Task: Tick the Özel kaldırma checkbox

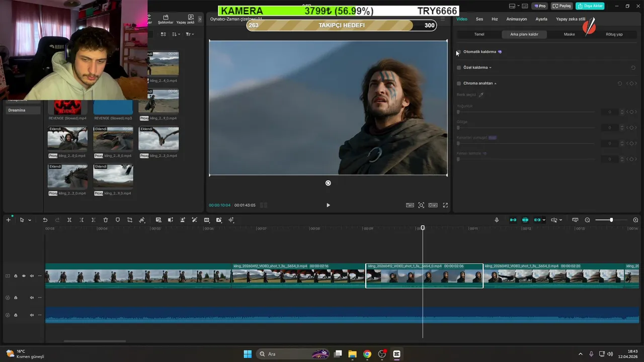Action: pyautogui.click(x=459, y=67)
